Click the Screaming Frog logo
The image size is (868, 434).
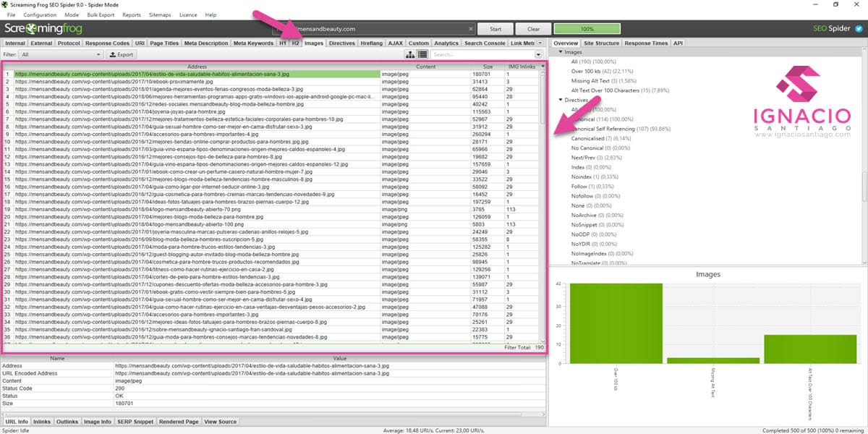point(43,29)
